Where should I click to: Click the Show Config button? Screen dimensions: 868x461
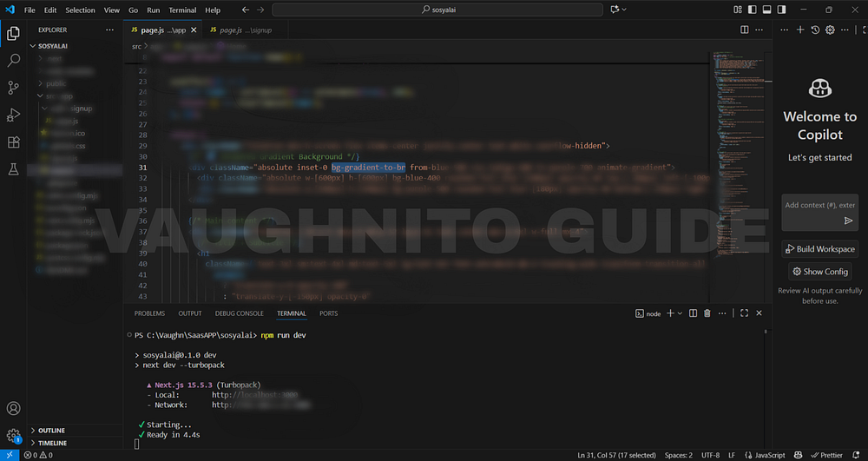[820, 272]
